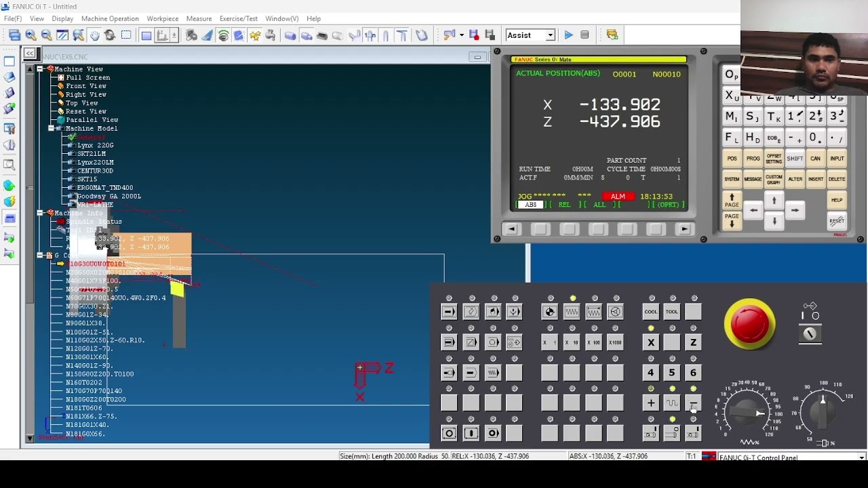The height and width of the screenshot is (488, 868).
Task: Open the Display menu
Action: [x=62, y=18]
